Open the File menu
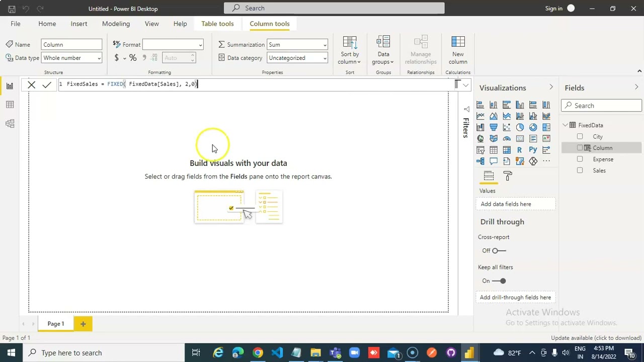This screenshot has height=362, width=644. [16, 24]
